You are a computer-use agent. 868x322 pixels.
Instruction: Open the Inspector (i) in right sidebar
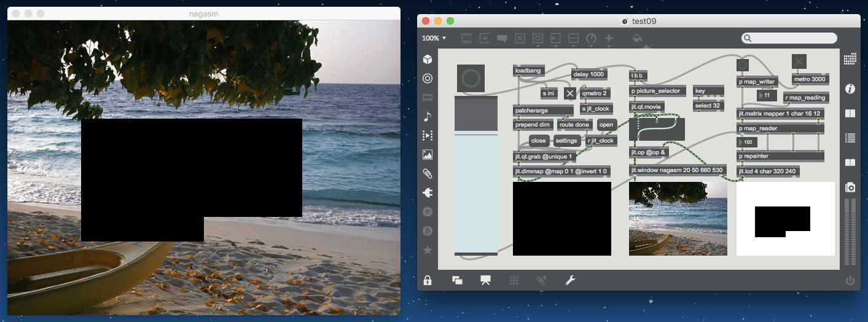[850, 89]
